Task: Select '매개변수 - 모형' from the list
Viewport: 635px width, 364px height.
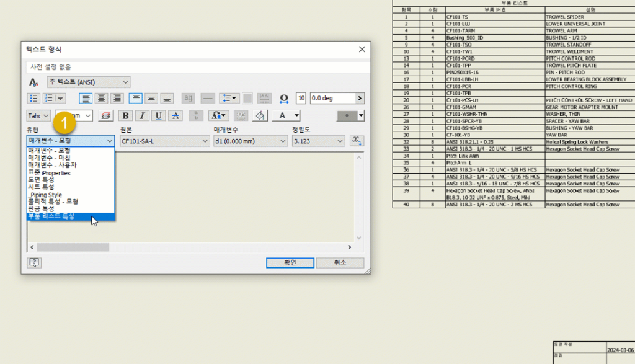Action: tap(71, 150)
